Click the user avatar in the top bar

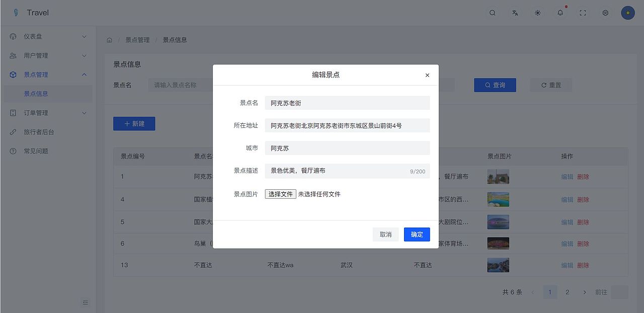click(627, 13)
